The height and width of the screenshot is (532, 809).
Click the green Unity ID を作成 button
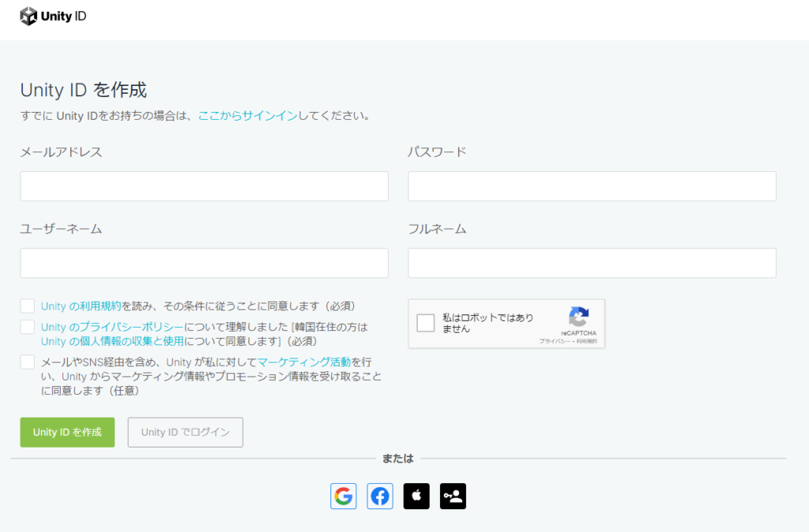(x=68, y=432)
